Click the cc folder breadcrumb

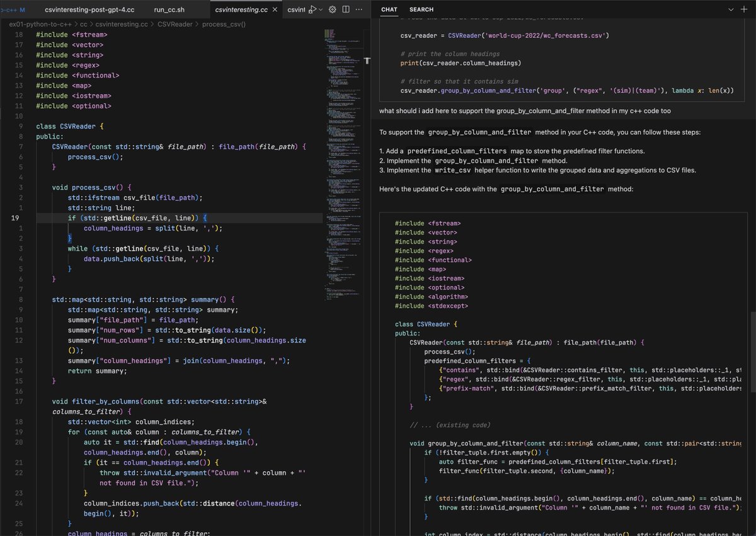(84, 24)
